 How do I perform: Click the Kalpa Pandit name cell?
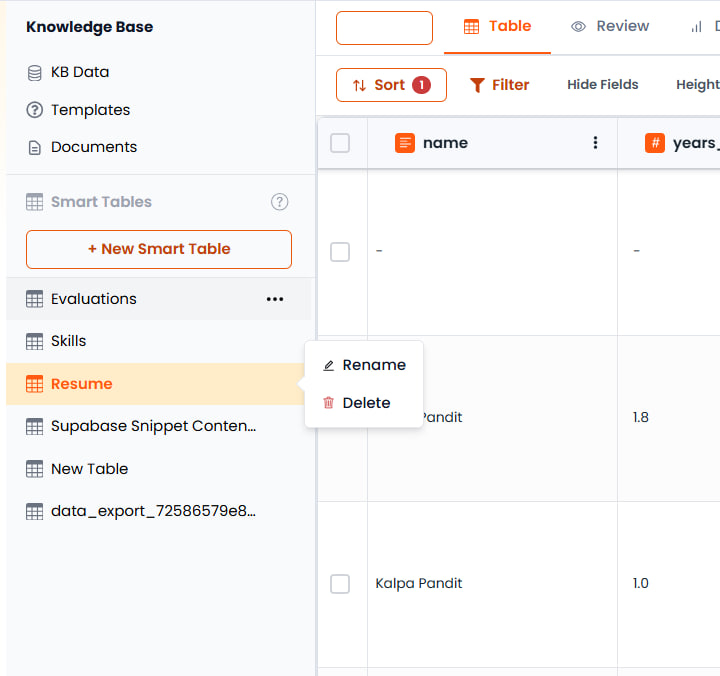tap(492, 584)
